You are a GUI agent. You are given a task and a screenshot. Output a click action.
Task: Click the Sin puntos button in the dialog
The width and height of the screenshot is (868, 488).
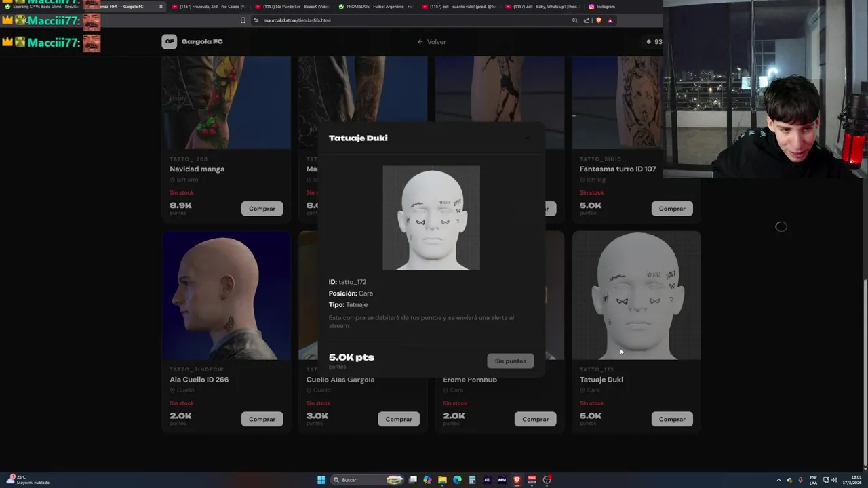coord(510,361)
